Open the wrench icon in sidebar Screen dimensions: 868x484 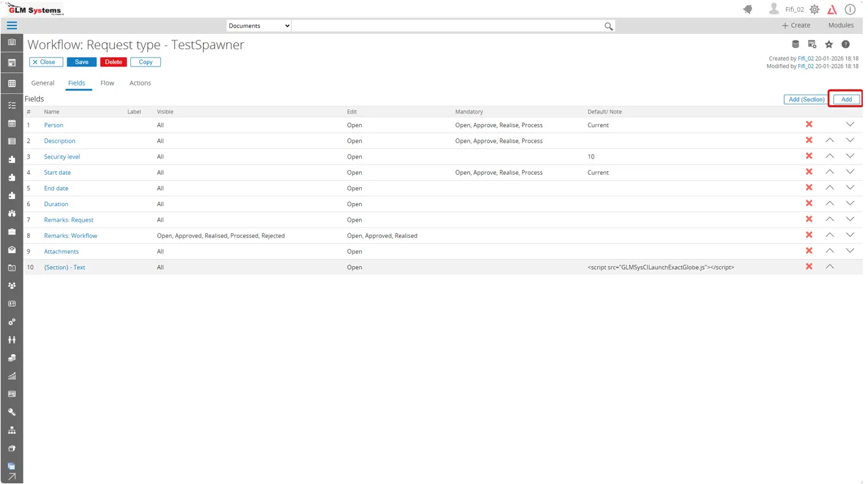click(12, 412)
